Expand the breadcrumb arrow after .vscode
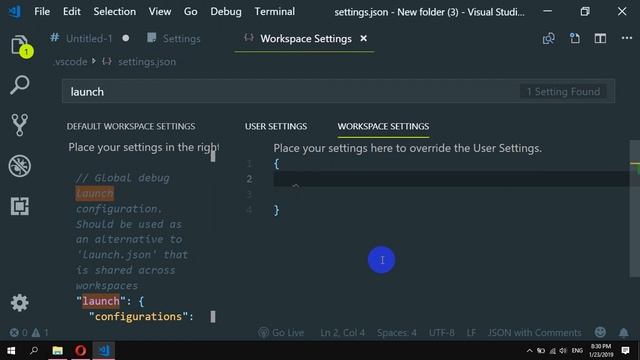The height and width of the screenshot is (360, 640). (x=94, y=61)
